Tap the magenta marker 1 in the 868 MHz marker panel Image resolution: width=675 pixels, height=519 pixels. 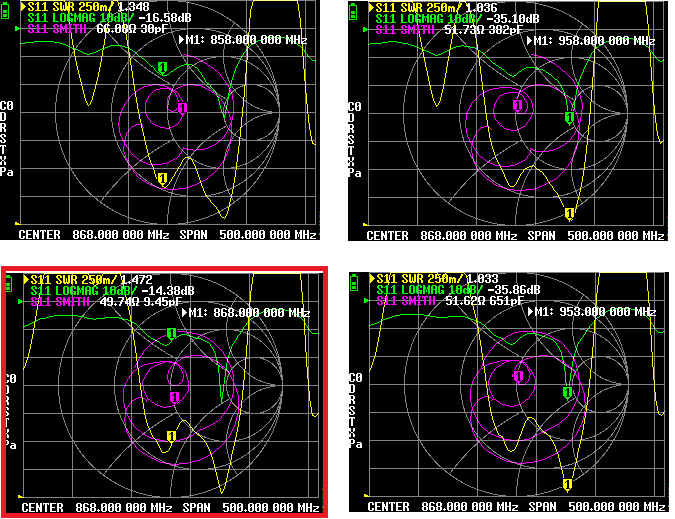pyautogui.click(x=174, y=397)
